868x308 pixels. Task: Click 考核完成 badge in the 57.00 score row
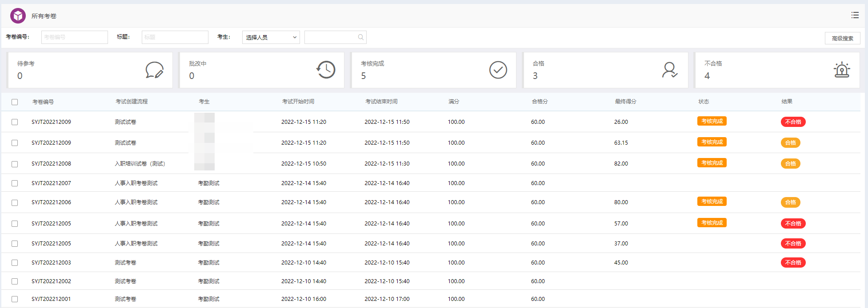[x=712, y=223]
